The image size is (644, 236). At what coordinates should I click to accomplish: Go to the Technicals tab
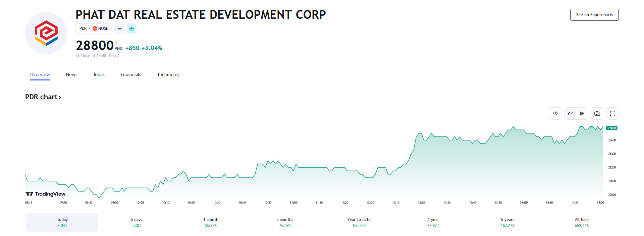(x=168, y=74)
